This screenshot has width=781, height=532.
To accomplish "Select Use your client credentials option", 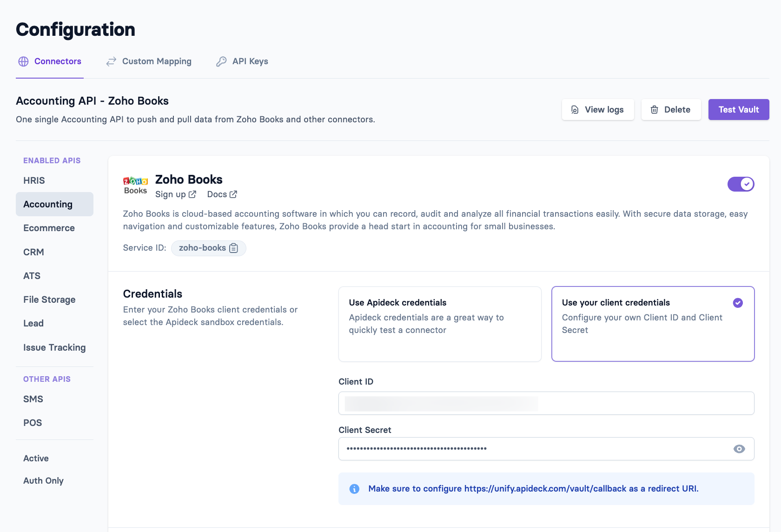I will coord(653,324).
